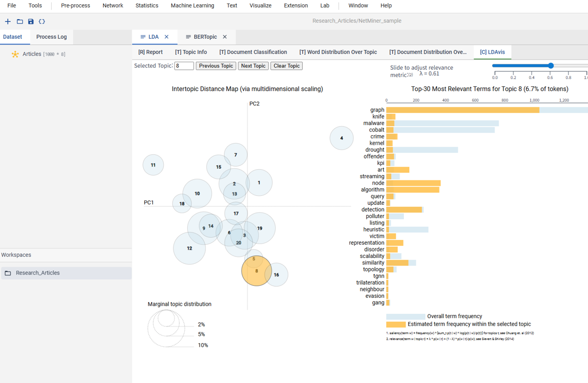Screen dimensions: 588x383
Task: Click the relevance metric slider handle
Action: coord(551,65)
